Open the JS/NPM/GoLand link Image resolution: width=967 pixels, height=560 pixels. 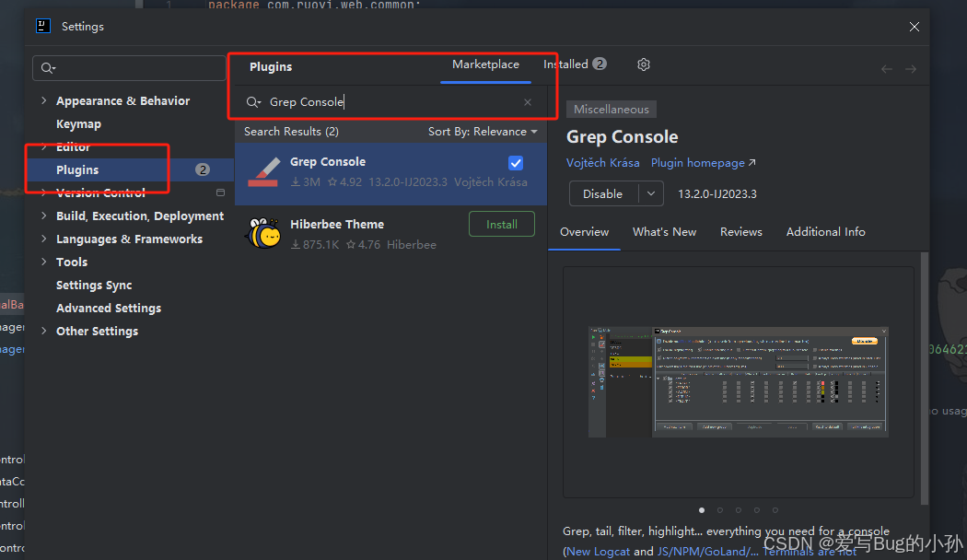(x=708, y=552)
